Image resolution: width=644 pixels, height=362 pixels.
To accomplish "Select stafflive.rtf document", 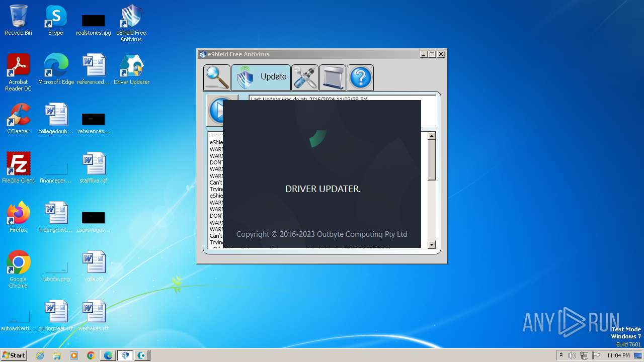I will [x=94, y=168].
